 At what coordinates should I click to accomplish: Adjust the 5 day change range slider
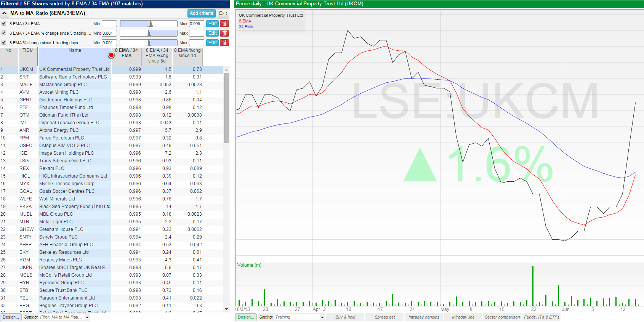149,33
